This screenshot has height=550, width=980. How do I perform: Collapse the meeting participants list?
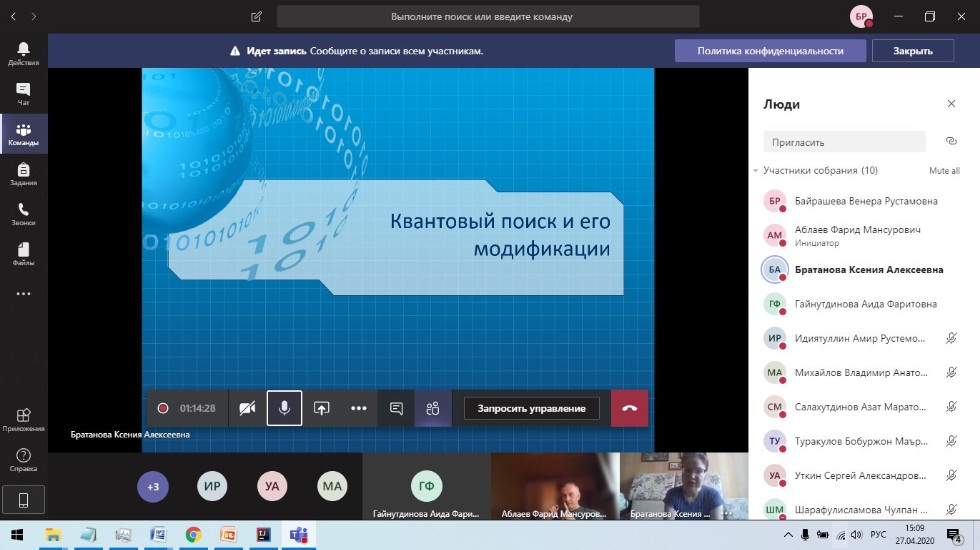coord(756,171)
